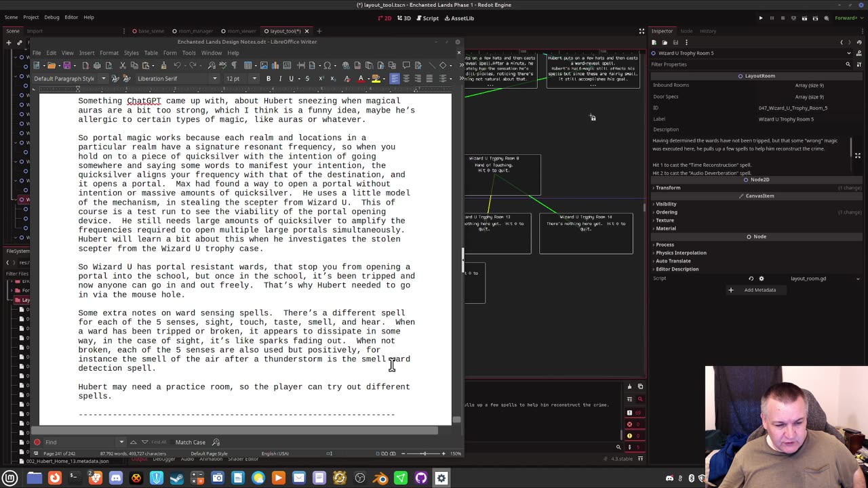Select Center paragraph alignment
This screenshot has height=488, width=868.
tap(406, 79)
